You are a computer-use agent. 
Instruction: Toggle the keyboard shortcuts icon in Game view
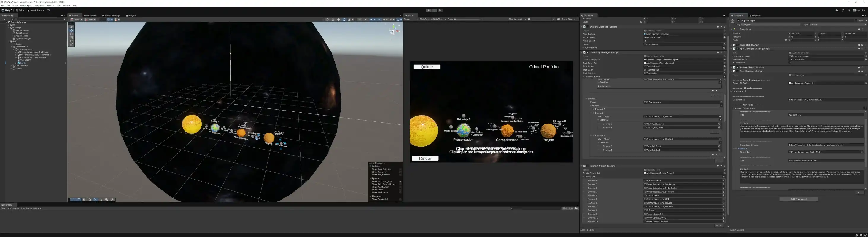(558, 19)
